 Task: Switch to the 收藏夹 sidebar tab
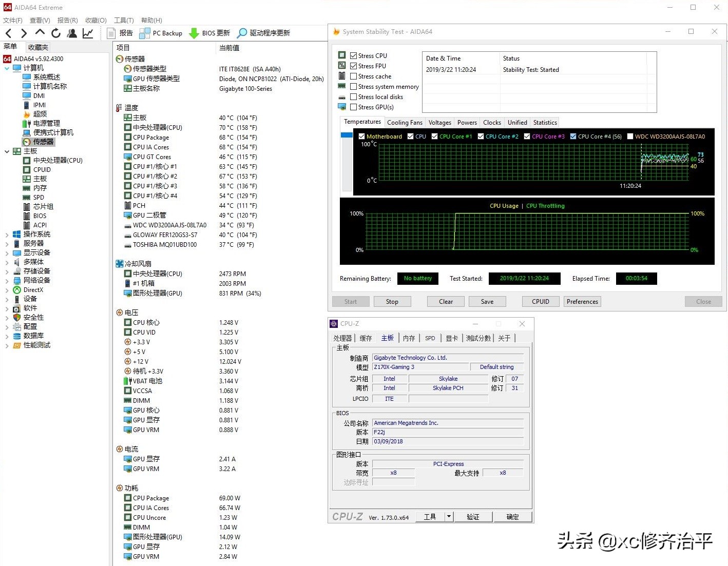[39, 47]
